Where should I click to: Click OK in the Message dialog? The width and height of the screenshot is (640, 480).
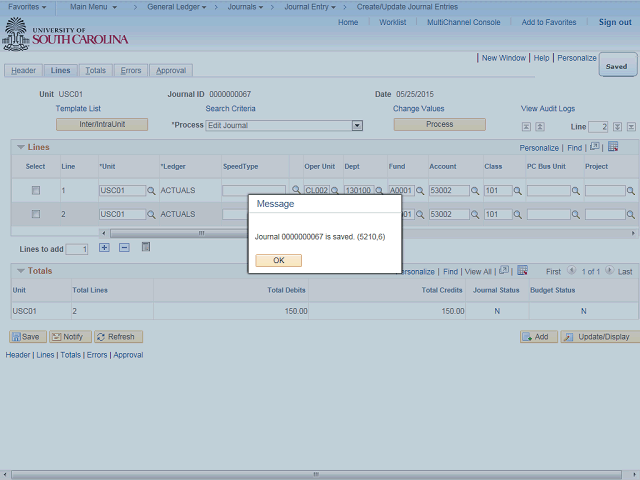click(278, 260)
